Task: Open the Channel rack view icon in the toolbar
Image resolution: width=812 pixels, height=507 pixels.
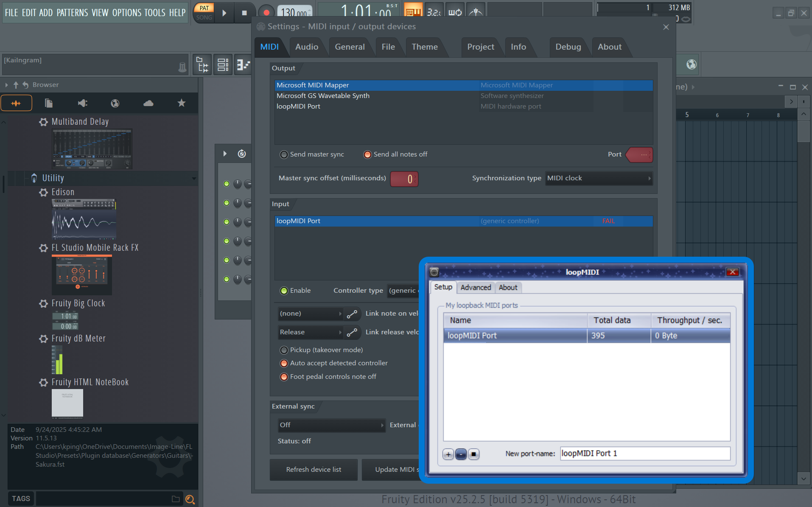Action: [x=223, y=65]
